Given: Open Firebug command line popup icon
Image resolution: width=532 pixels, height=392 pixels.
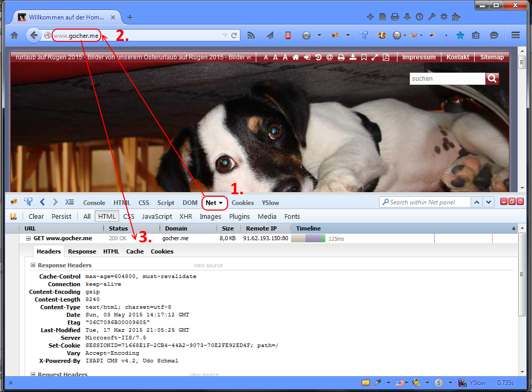Looking at the screenshot, I should coord(70,202).
